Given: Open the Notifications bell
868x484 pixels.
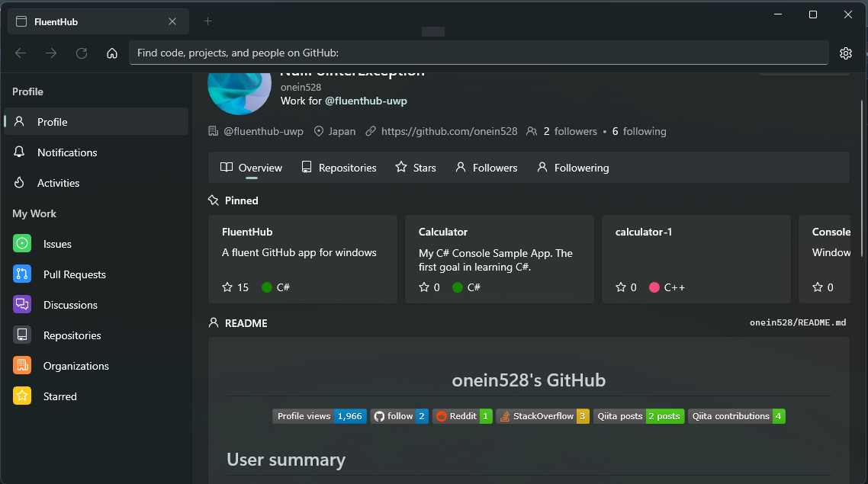Looking at the screenshot, I should (67, 152).
